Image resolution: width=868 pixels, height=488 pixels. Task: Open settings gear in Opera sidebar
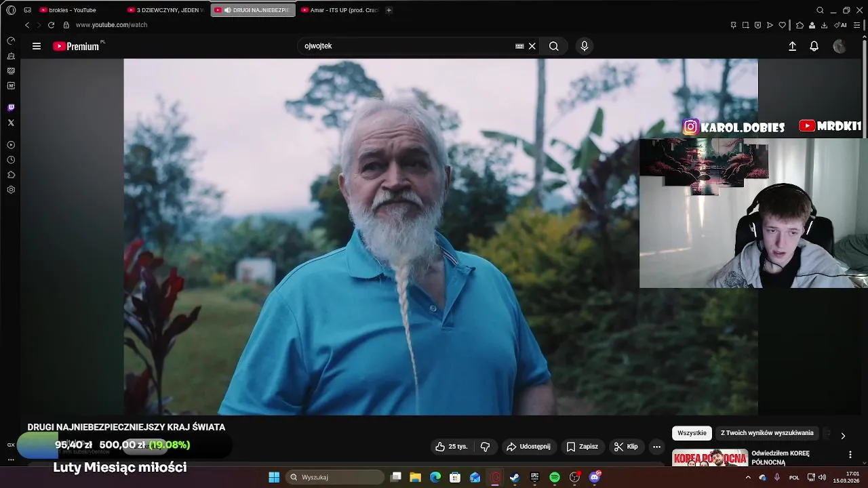tap(11, 190)
